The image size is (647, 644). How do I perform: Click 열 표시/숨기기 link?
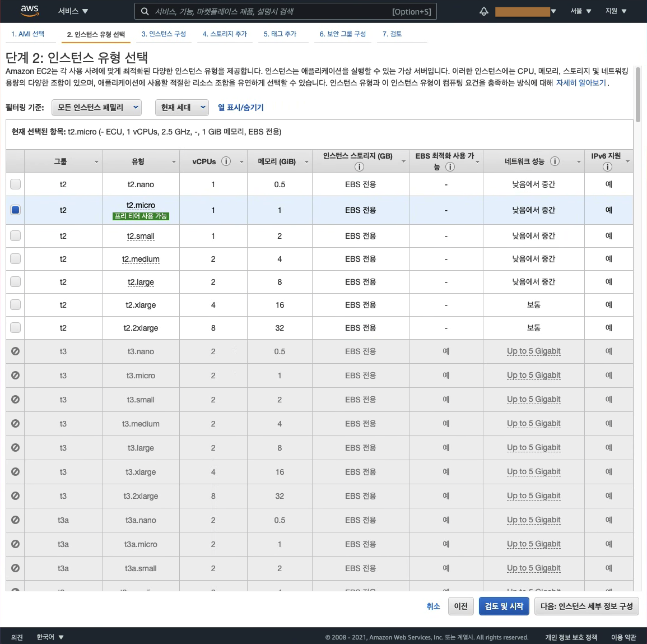240,108
